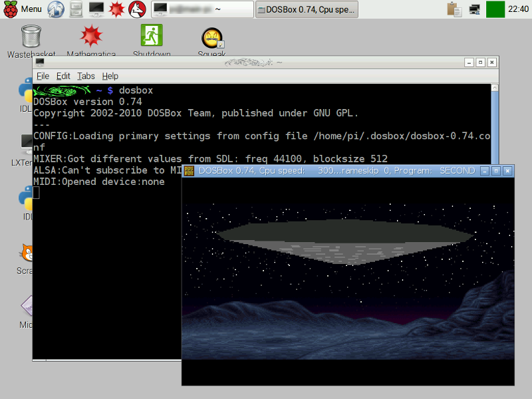
Task: Minimize the DOSBox window
Action: coord(485,171)
